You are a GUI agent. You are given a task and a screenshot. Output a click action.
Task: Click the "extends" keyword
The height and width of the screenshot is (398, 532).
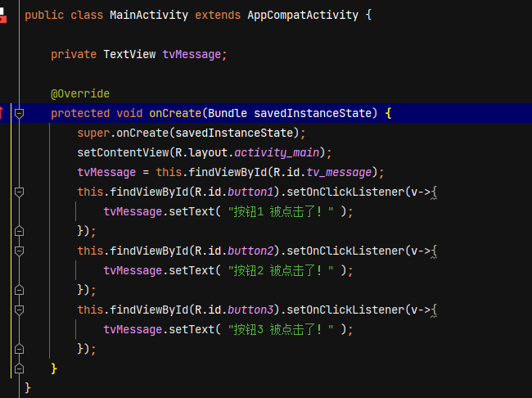point(218,16)
